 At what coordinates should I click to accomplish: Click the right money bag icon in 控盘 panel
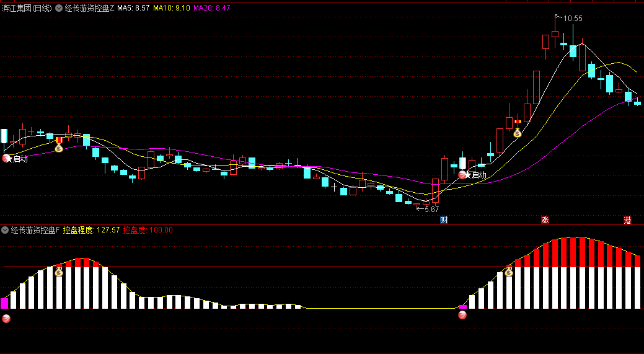pos(509,272)
